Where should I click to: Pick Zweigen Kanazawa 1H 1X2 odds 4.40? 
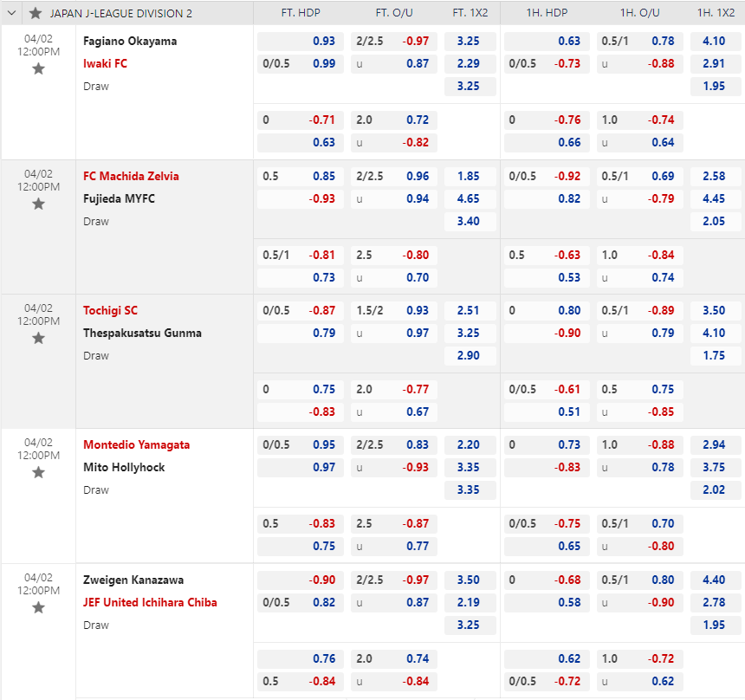click(716, 580)
